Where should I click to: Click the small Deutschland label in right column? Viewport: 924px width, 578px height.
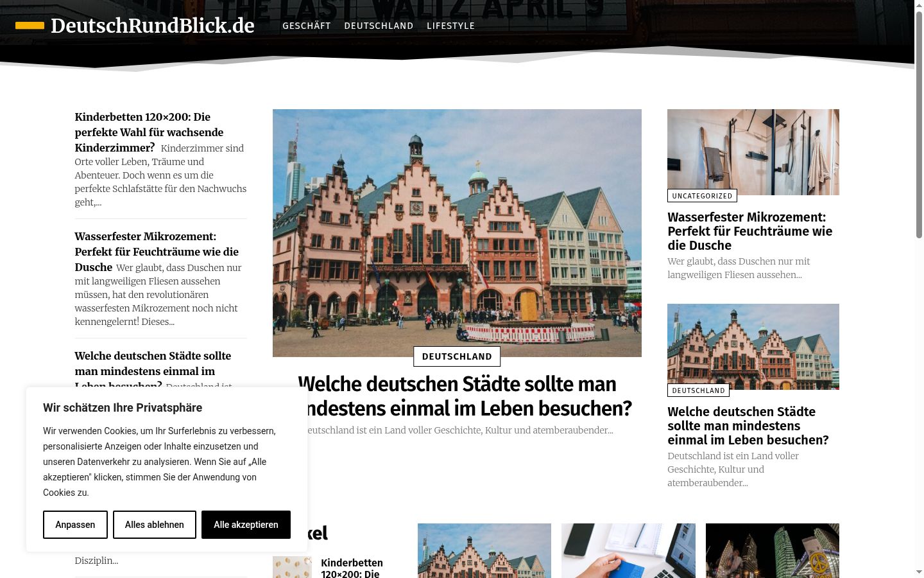(698, 390)
